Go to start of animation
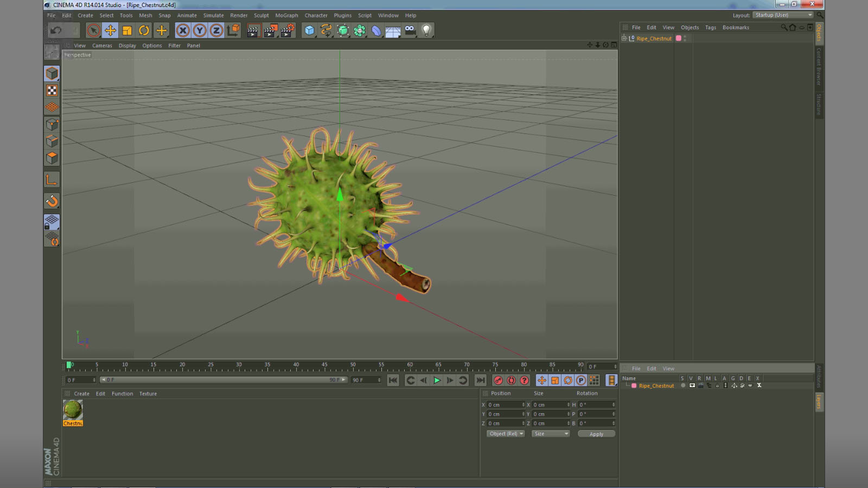This screenshot has width=868, height=488. 393,380
